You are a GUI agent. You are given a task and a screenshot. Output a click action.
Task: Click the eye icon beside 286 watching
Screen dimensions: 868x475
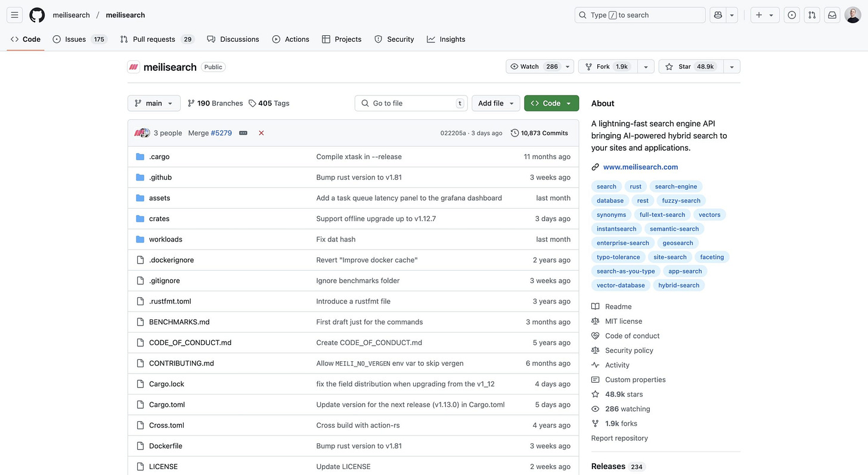595,409
